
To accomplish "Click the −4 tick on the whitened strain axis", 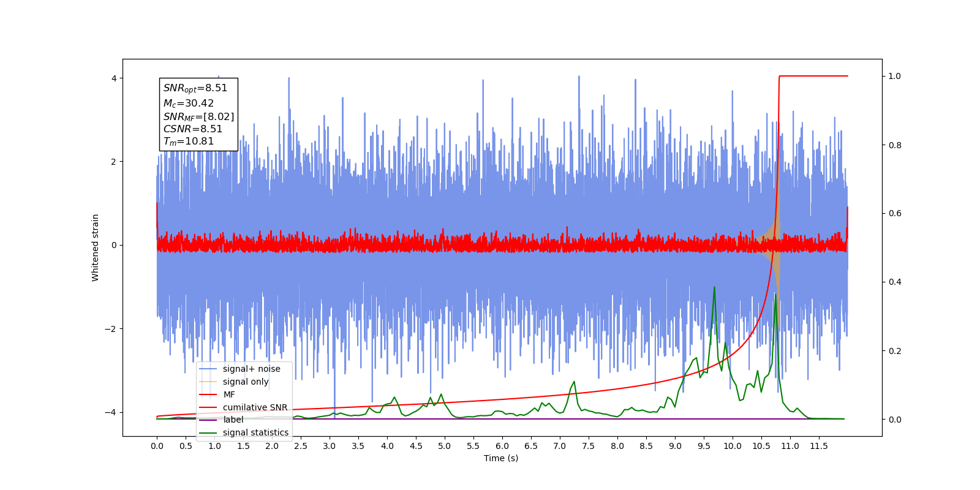I will click(110, 412).
